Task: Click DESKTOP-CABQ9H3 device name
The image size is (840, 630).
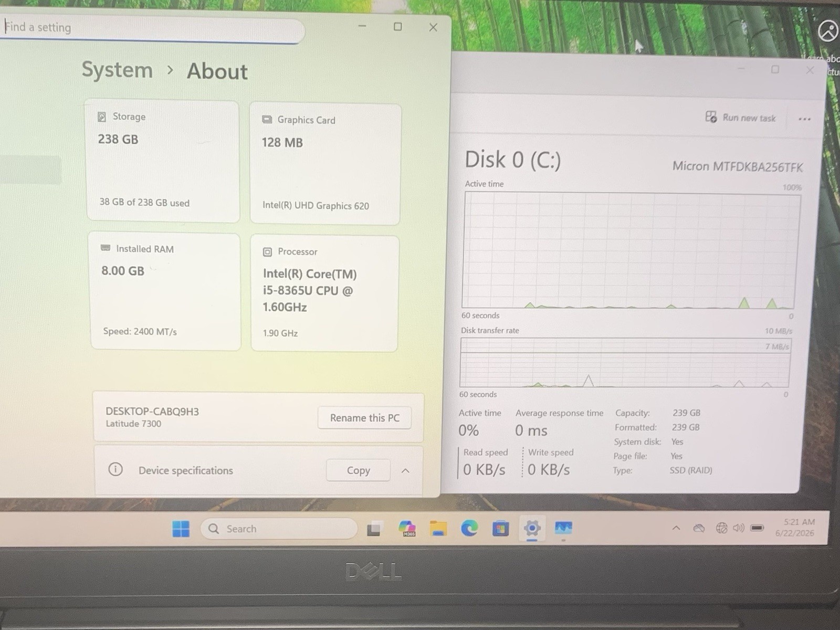Action: [152, 411]
